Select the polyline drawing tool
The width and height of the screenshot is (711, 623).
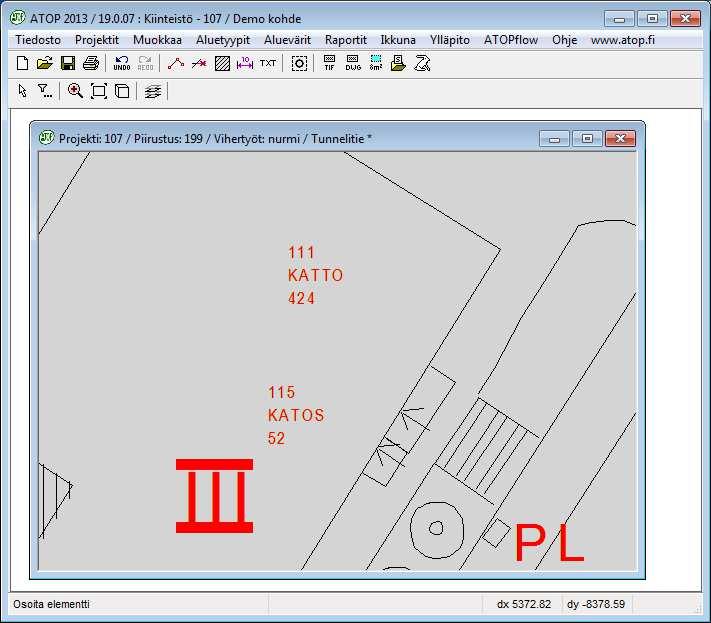click(176, 63)
